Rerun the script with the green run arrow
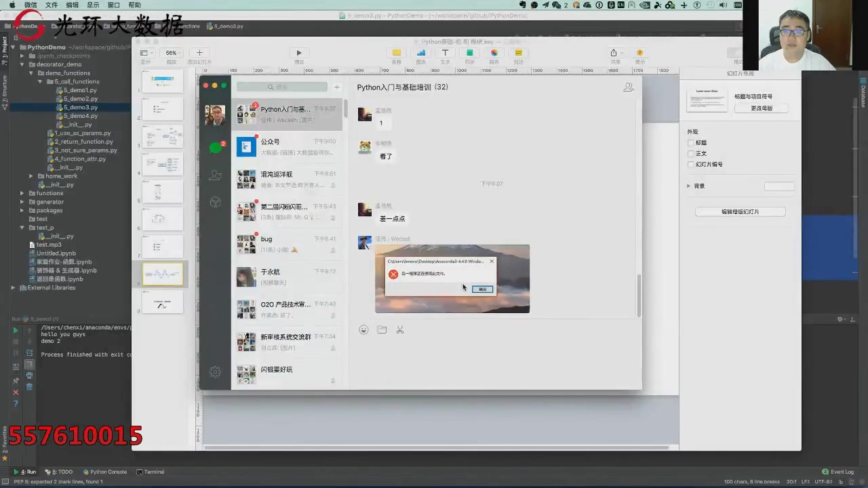 16,330
